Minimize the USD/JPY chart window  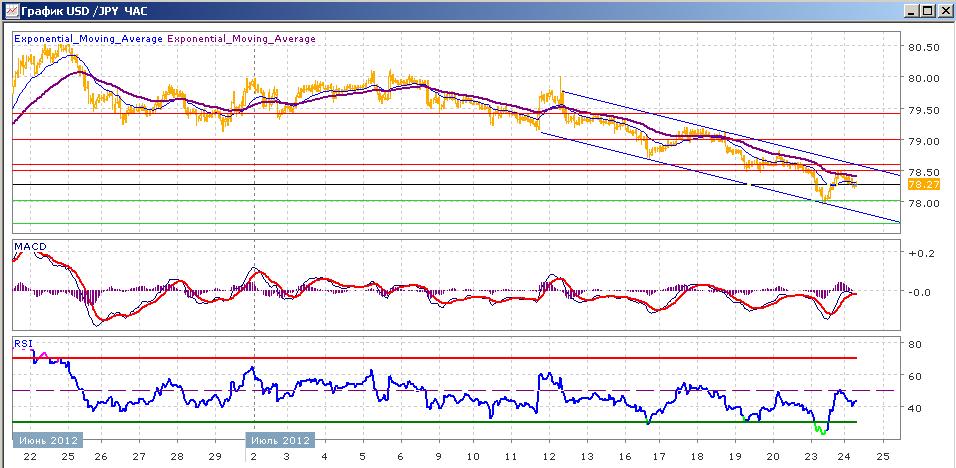point(911,11)
